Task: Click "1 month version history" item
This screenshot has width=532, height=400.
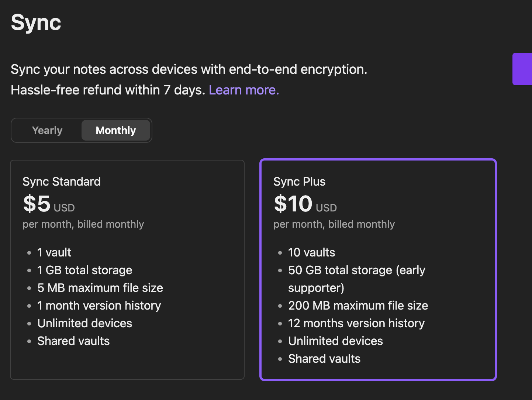Action: click(x=99, y=306)
